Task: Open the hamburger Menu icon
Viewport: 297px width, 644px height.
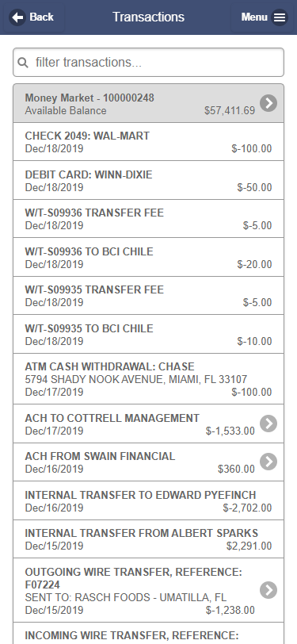Action: point(280,17)
